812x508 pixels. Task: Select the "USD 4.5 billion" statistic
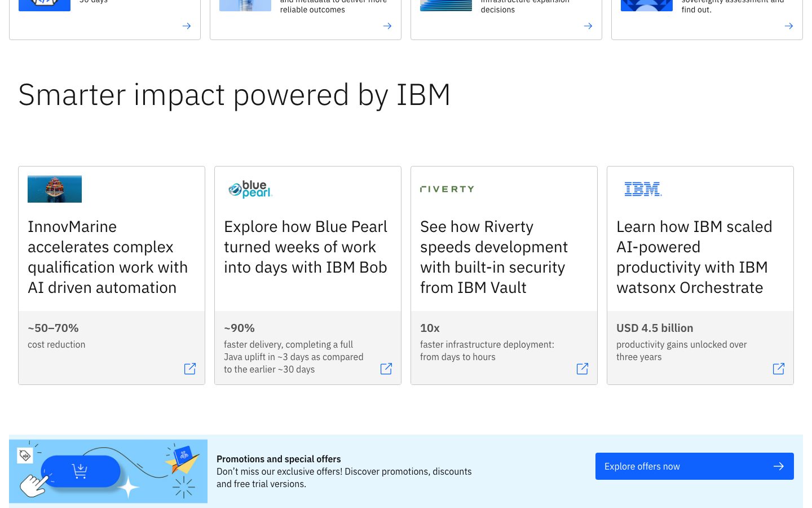pyautogui.click(x=655, y=328)
